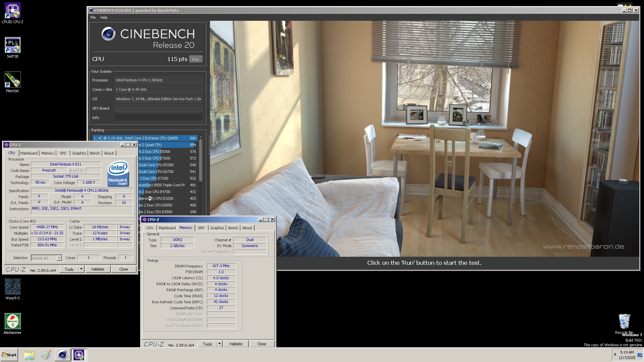Open About tab in Memory CPU-Z window

pos(247,228)
